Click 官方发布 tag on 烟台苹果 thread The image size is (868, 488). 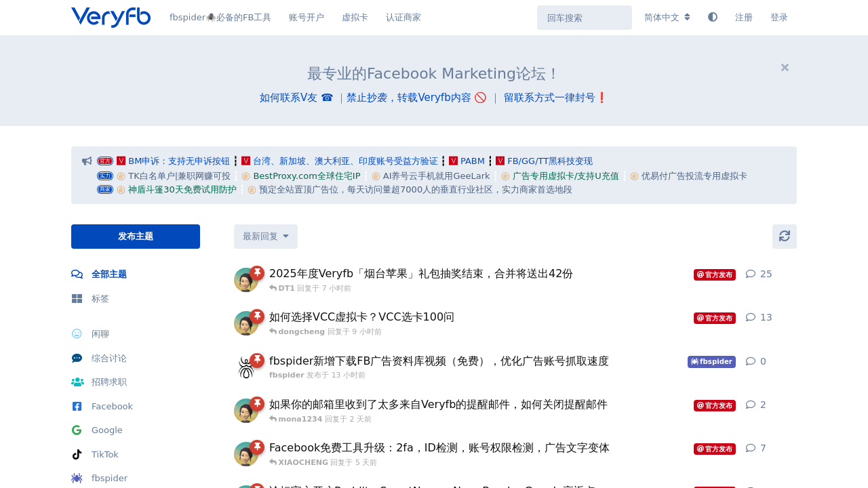click(x=715, y=274)
